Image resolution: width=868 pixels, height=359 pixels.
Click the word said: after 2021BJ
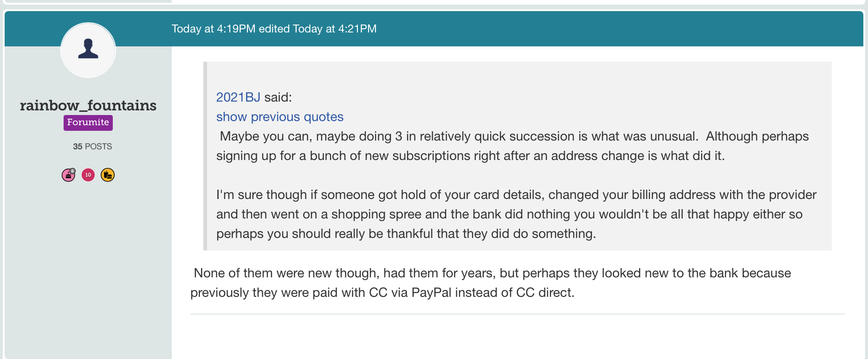[x=278, y=97]
